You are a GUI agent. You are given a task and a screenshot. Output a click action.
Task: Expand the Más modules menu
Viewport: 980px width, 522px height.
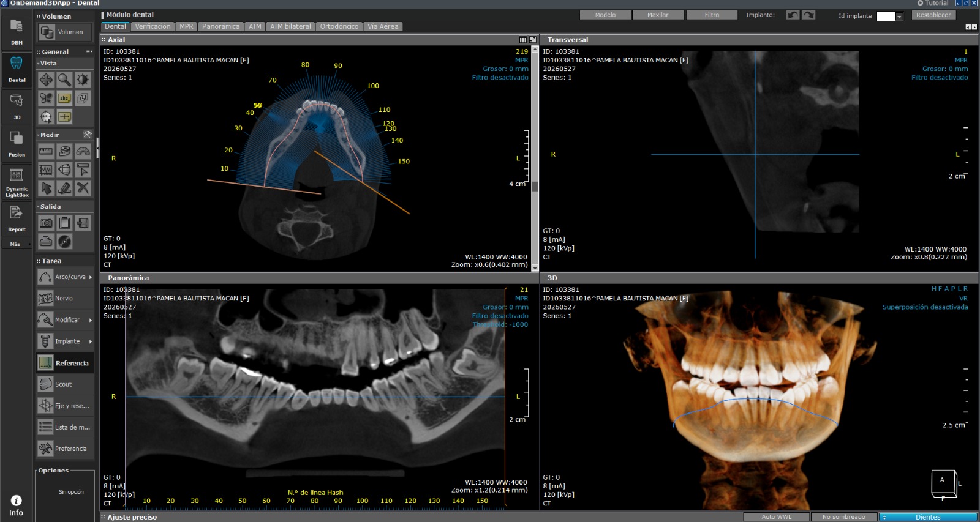coord(17,244)
